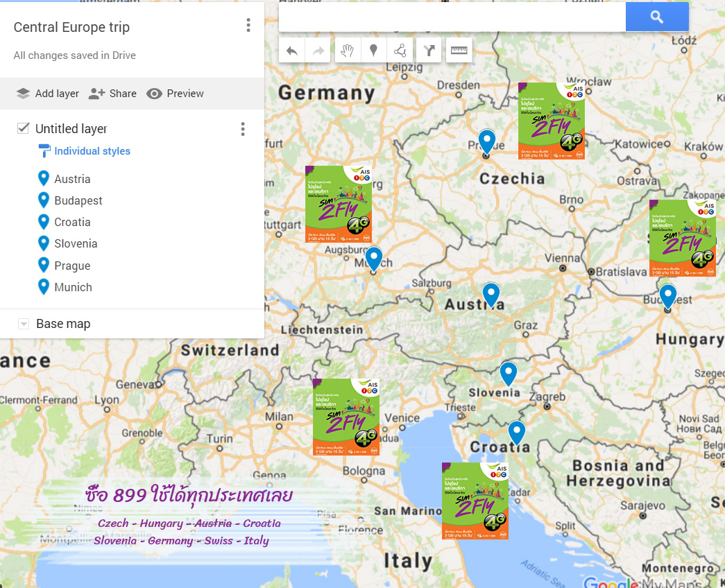725x588 pixels.
Task: Select Croatia in the layer list
Action: pyautogui.click(x=73, y=222)
